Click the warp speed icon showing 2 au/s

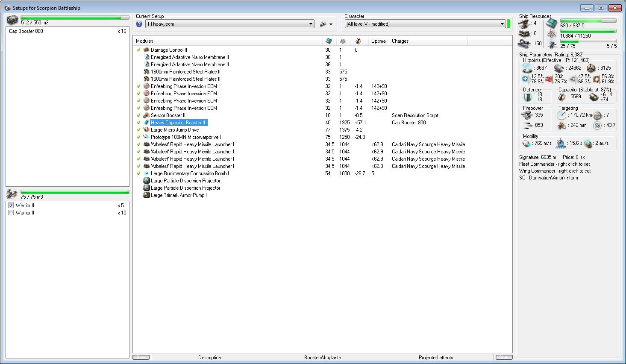[x=588, y=144]
